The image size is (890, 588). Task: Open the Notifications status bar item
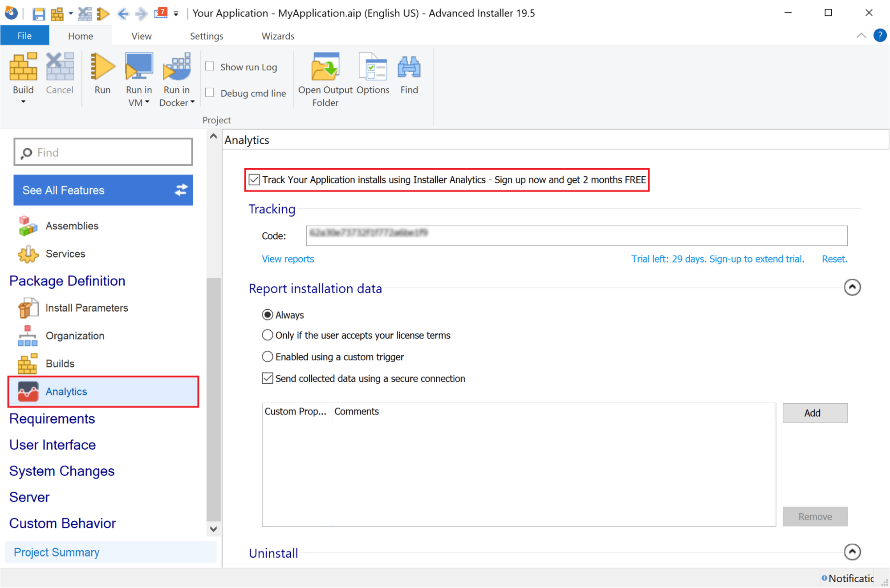click(x=848, y=578)
